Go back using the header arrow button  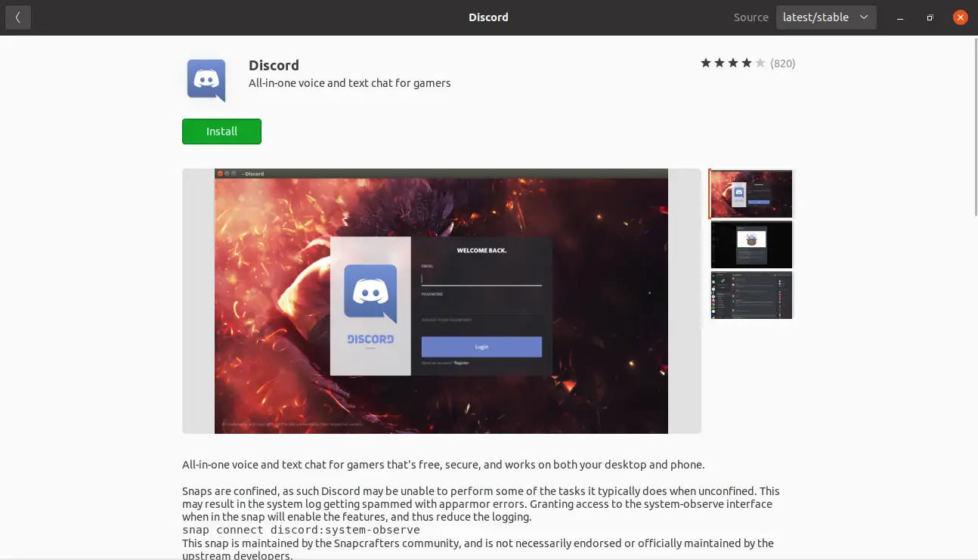coord(18,17)
